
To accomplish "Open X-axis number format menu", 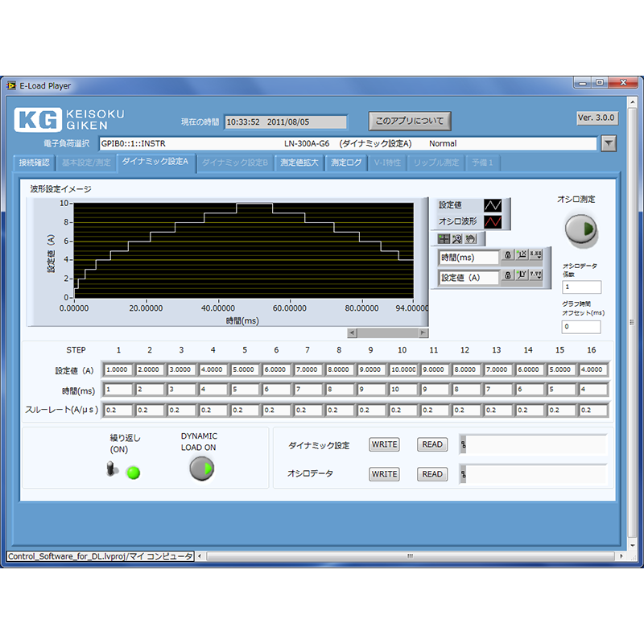I will point(535,256).
